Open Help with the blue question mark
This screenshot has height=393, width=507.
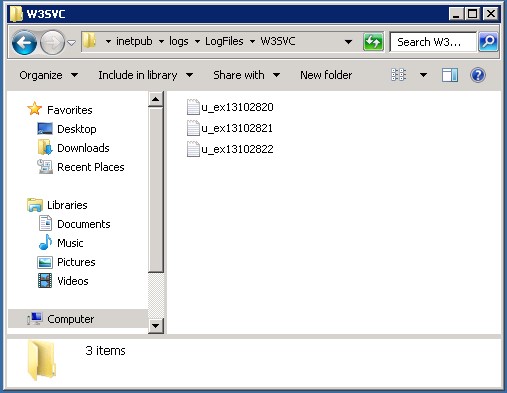(478, 75)
